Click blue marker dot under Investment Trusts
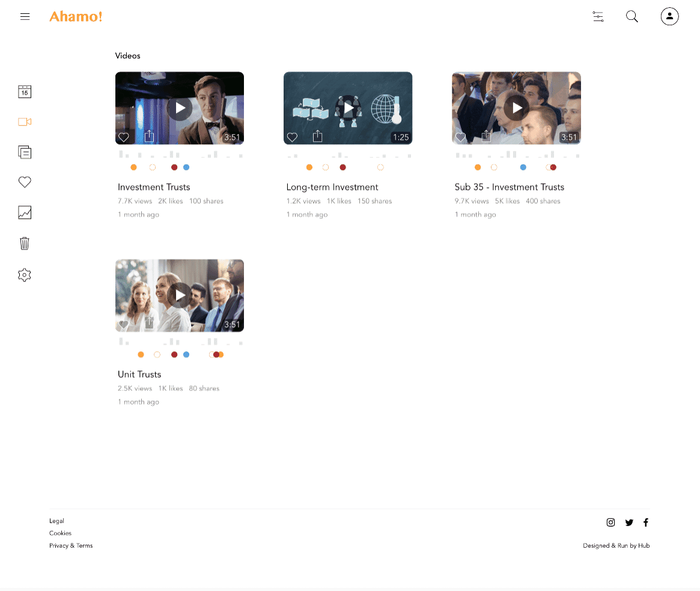This screenshot has width=700, height=591. click(186, 167)
